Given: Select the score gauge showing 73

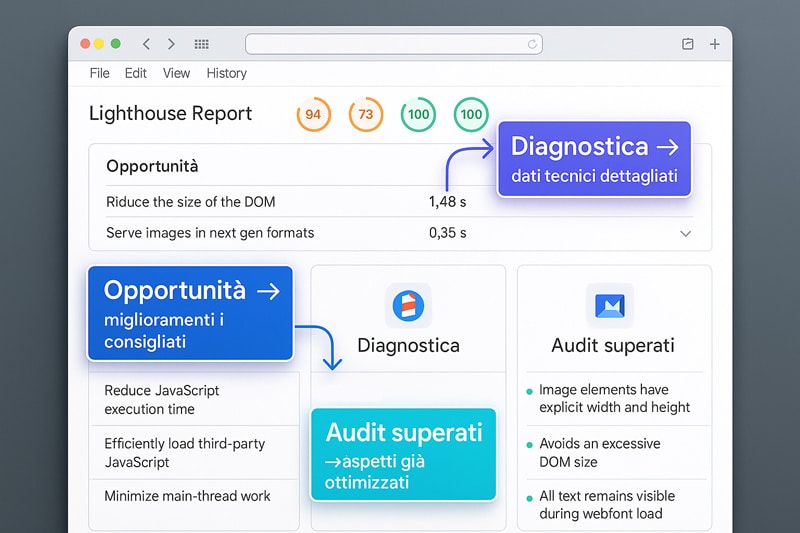Looking at the screenshot, I should pos(366,114).
